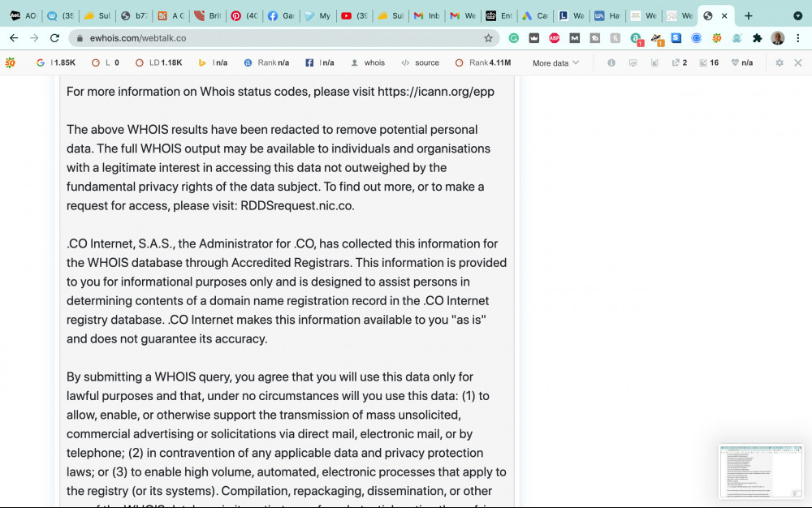This screenshot has width=812, height=508.
Task: Open the green 'a' extension with red badge
Action: pyautogui.click(x=636, y=38)
